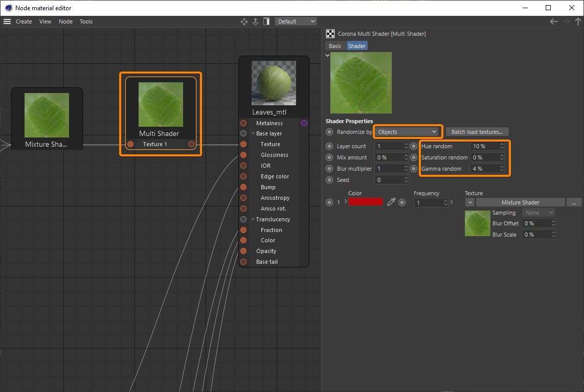
Task: Toggle the Saturation random animation dot
Action: tap(414, 157)
